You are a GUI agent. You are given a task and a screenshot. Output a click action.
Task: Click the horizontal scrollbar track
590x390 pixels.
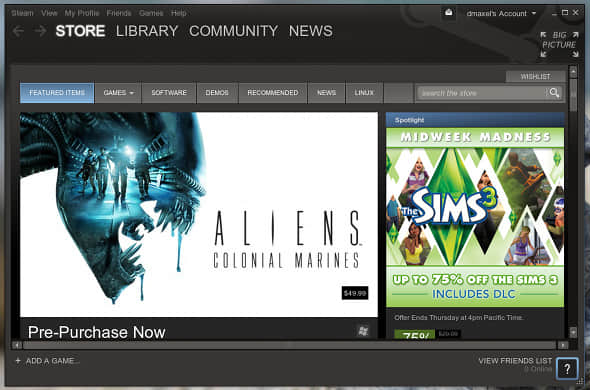289,345
